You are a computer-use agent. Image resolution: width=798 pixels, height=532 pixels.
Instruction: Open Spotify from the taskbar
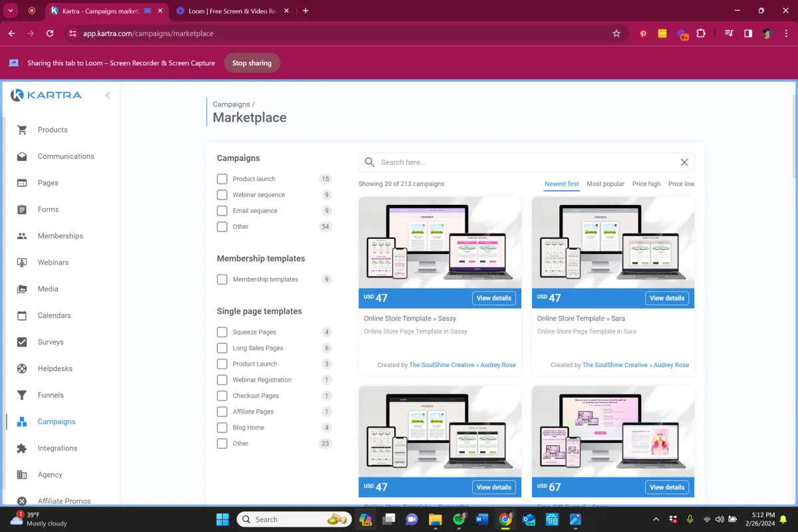pyautogui.click(x=458, y=519)
